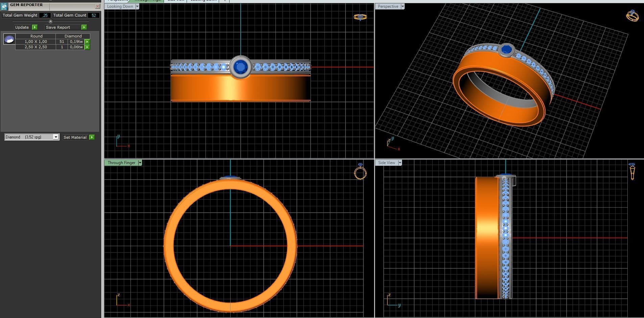Click the round diamond gem thumbnail

tap(9, 39)
